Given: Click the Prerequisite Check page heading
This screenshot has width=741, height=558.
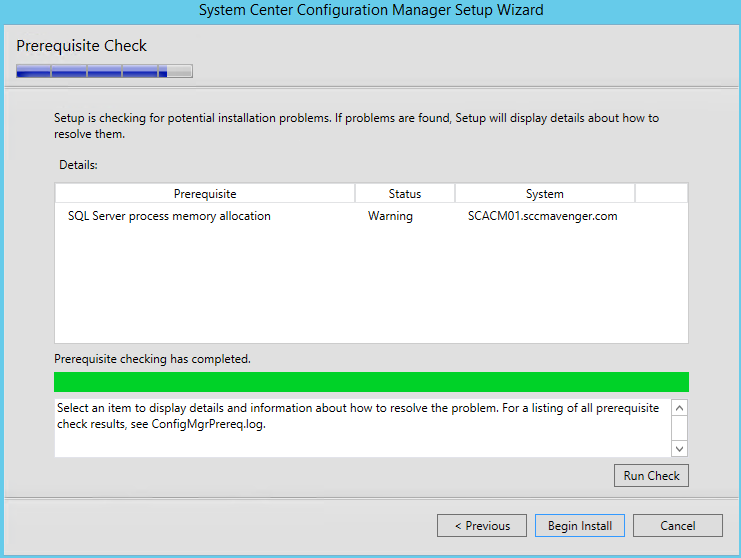Looking at the screenshot, I should [81, 46].
